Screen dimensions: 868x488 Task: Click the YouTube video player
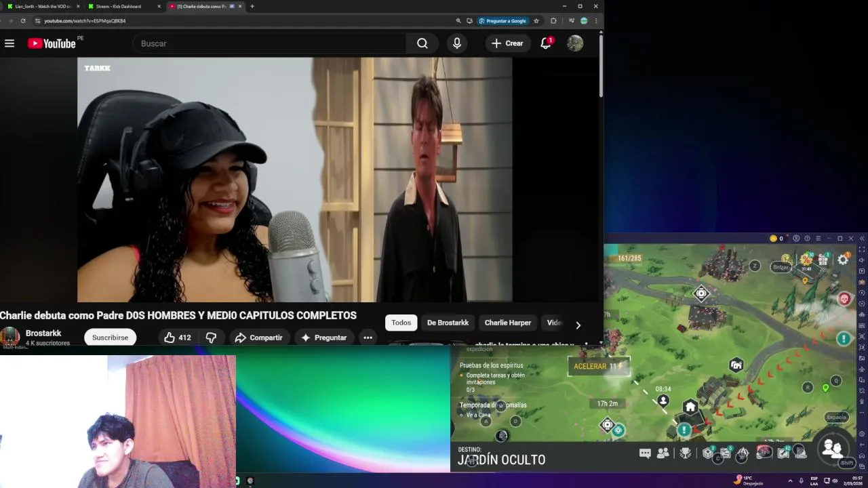click(294, 180)
